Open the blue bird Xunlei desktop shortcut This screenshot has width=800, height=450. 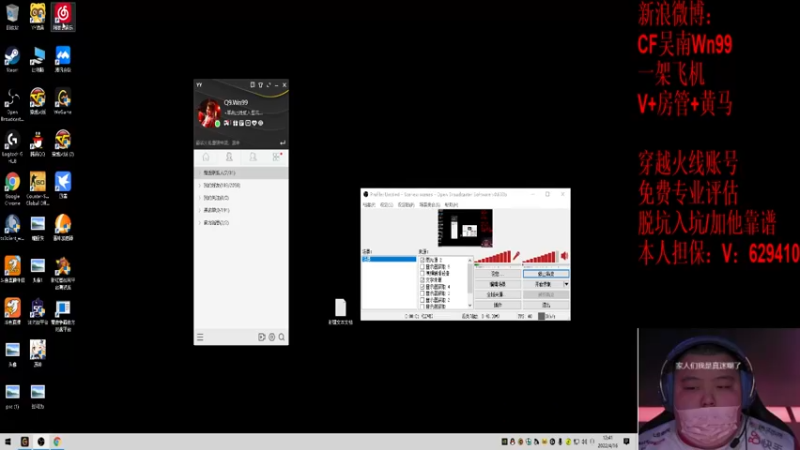(x=63, y=185)
